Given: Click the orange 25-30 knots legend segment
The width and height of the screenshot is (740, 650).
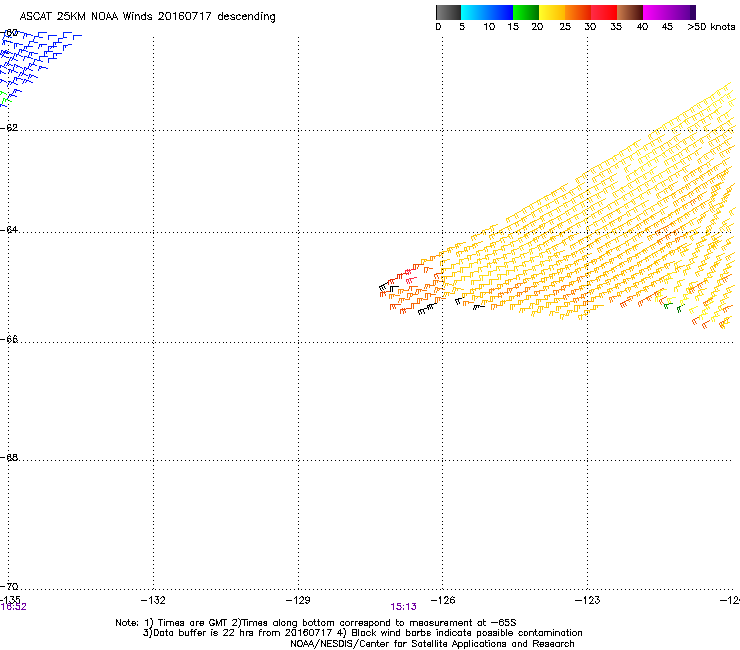Looking at the screenshot, I should (x=578, y=12).
